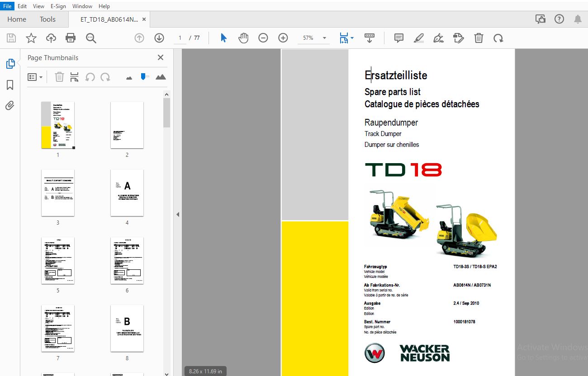Screen dimensions: 588x376
Task: Delete with the trash icon in toolbar
Action: tap(479, 38)
